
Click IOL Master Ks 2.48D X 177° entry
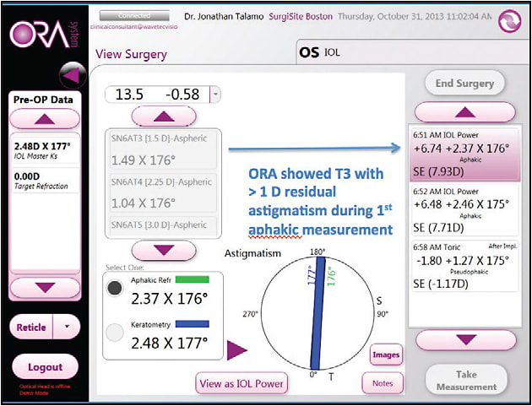[x=46, y=149]
